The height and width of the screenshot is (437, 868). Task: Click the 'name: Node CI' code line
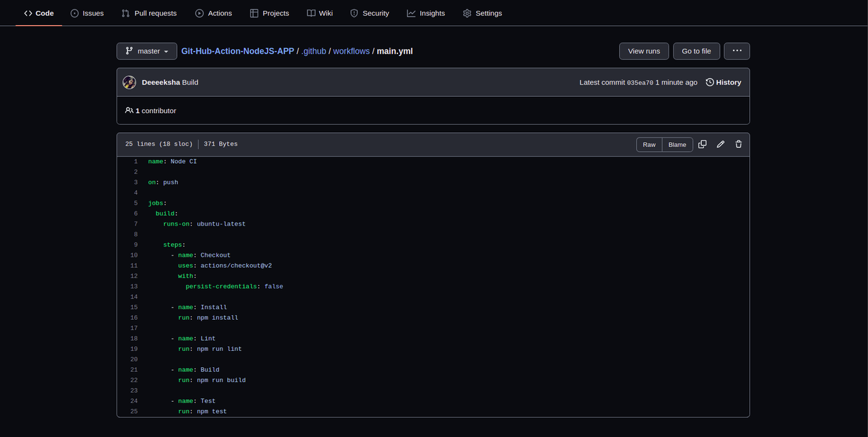[172, 161]
